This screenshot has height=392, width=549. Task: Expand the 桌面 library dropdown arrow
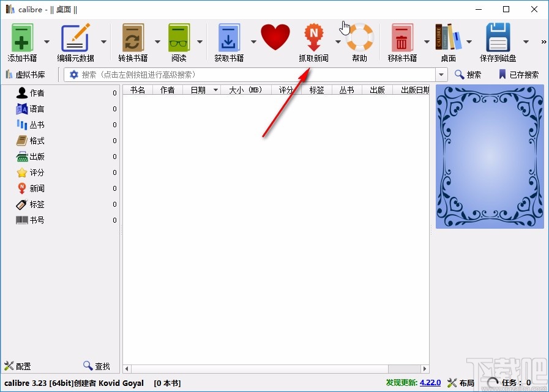(x=469, y=42)
